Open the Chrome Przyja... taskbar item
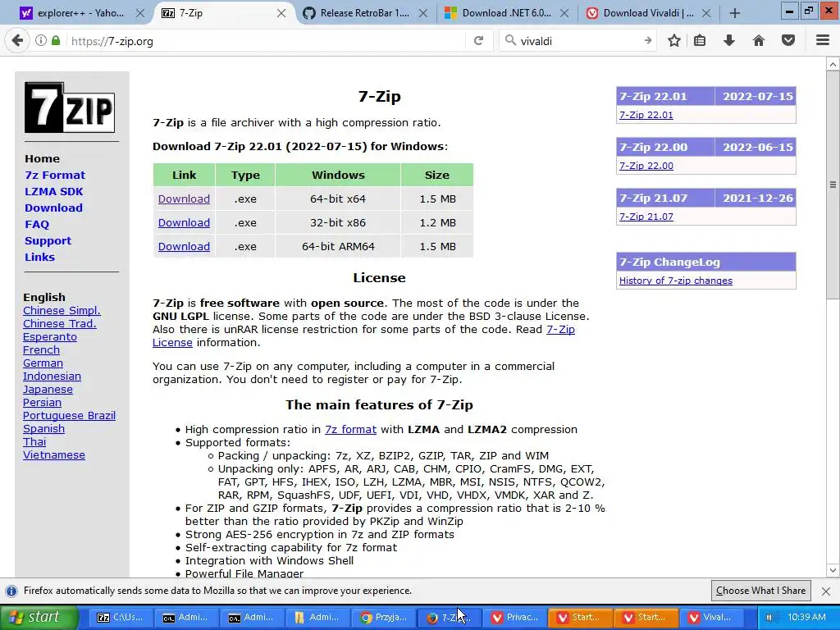Screen dimensions: 840x630 pyautogui.click(x=383, y=617)
